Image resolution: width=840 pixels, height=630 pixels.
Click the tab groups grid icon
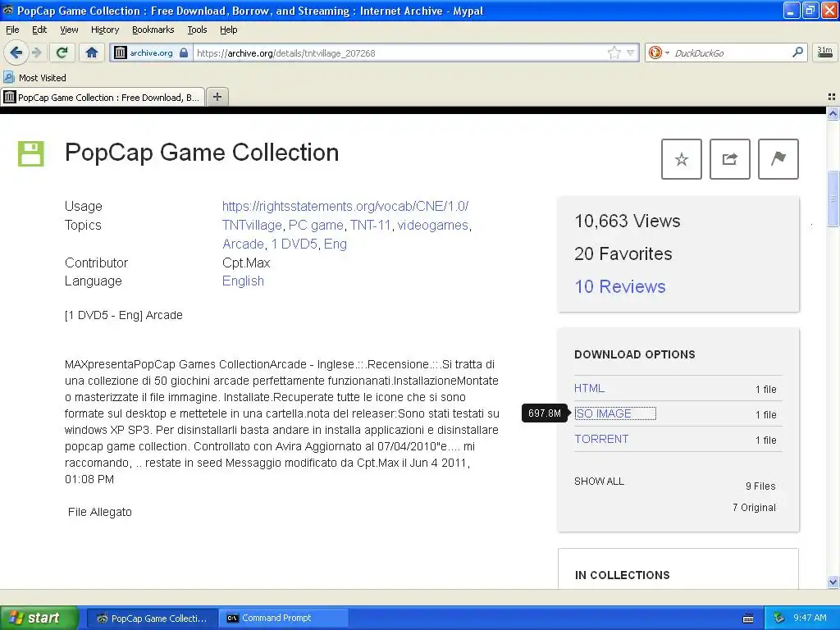pyautogui.click(x=832, y=97)
